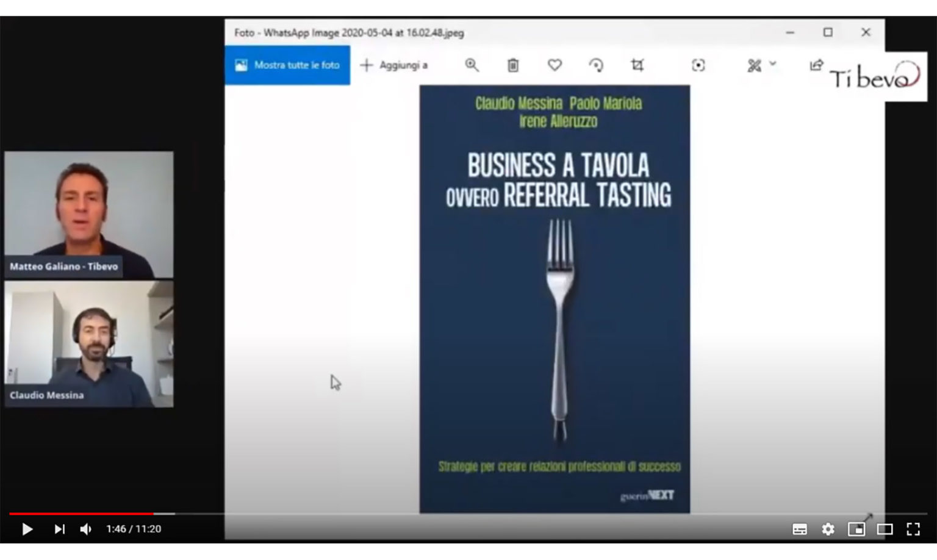Skip to the next video
The width and height of the screenshot is (937, 560).
tap(59, 529)
